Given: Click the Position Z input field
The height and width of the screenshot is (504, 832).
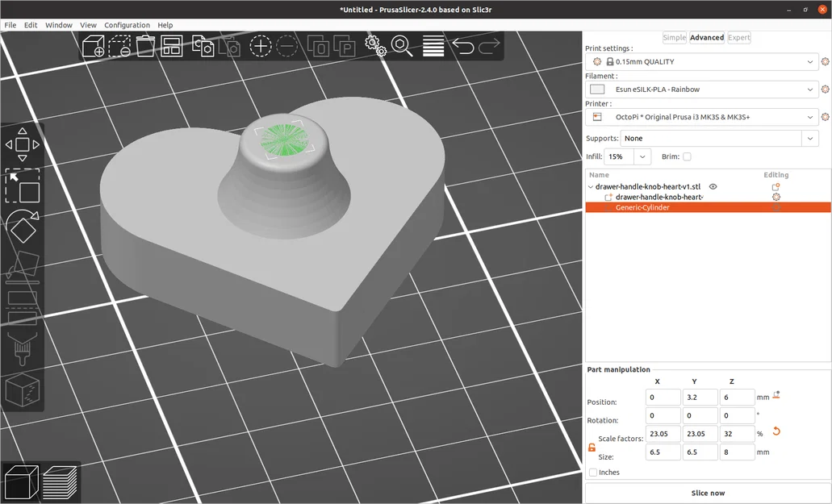Looking at the screenshot, I should 737,397.
